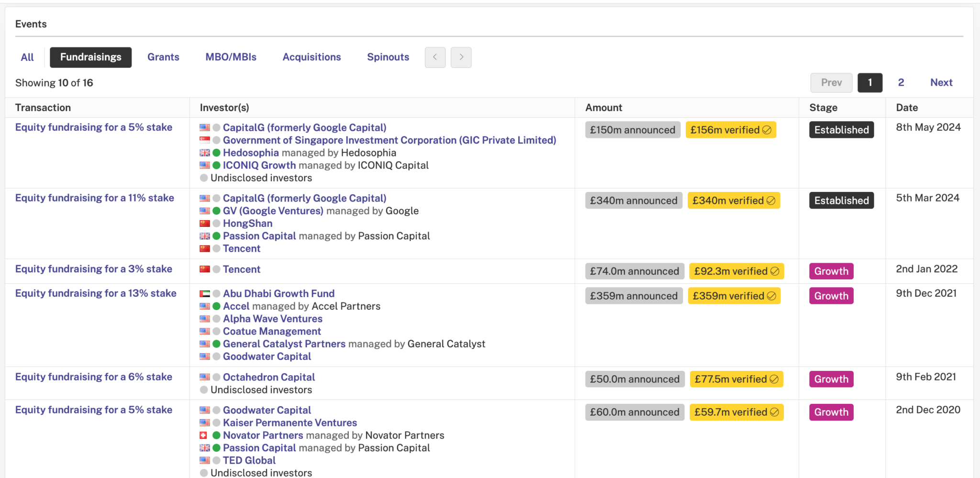Click the UAE flag beside Abu Dhabi Growth Fund
This screenshot has height=478, width=980.
pyautogui.click(x=205, y=294)
